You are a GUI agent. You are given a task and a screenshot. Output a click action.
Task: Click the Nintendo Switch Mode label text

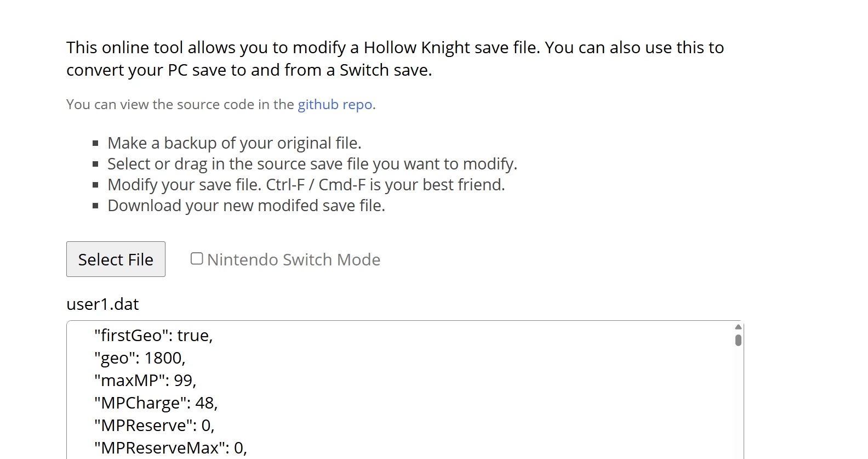(293, 259)
